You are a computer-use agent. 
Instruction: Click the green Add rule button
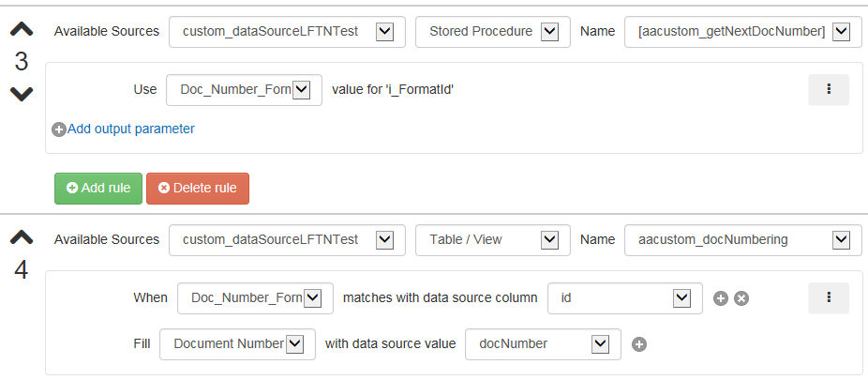98,189
